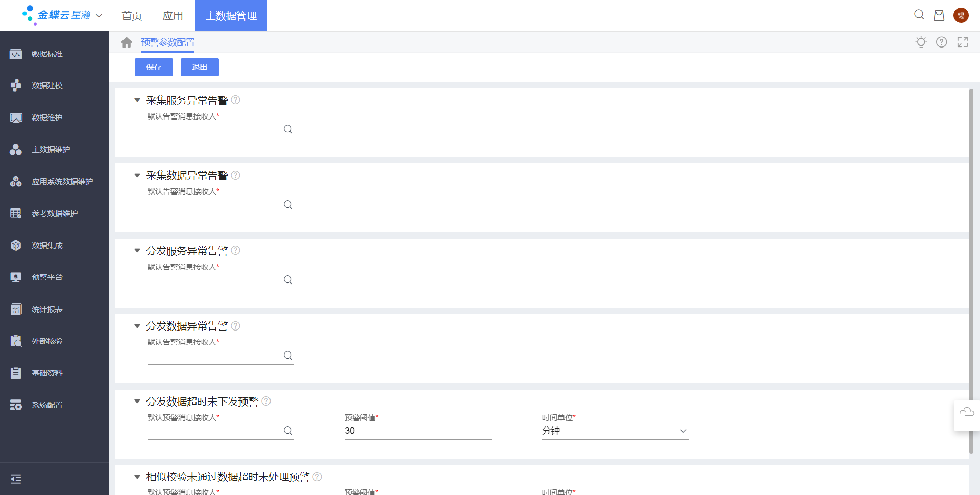Click the cloud floating widget icon

coord(967,416)
